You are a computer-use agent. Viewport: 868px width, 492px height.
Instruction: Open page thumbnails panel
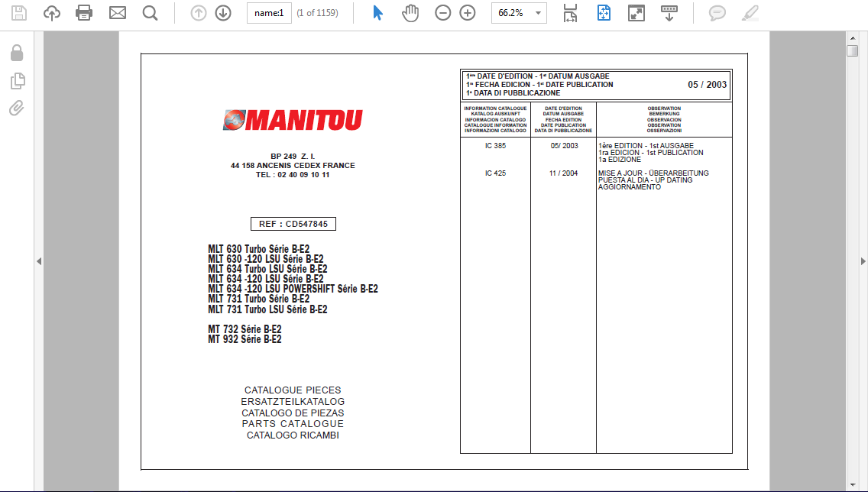pyautogui.click(x=17, y=81)
